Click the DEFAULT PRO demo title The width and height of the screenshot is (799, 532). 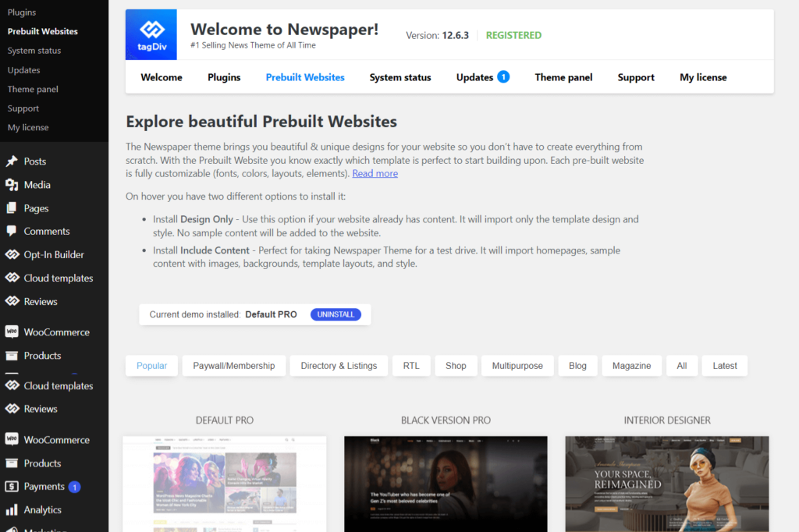(225, 420)
